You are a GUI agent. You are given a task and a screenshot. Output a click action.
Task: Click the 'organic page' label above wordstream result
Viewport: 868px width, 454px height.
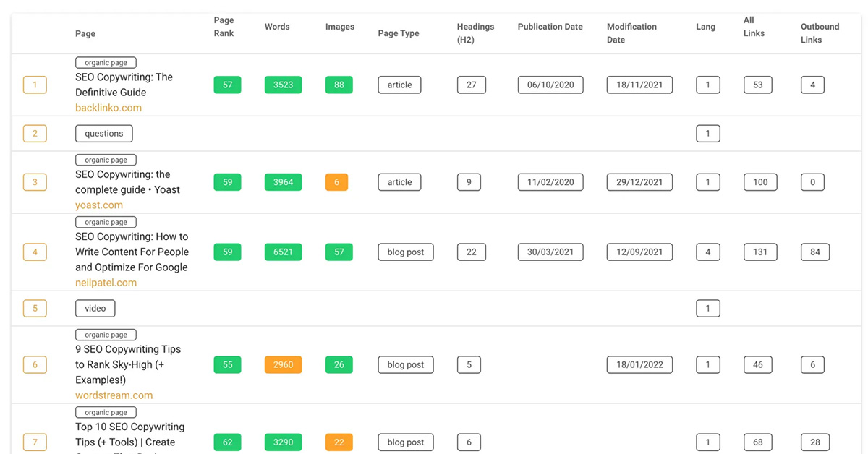click(106, 335)
